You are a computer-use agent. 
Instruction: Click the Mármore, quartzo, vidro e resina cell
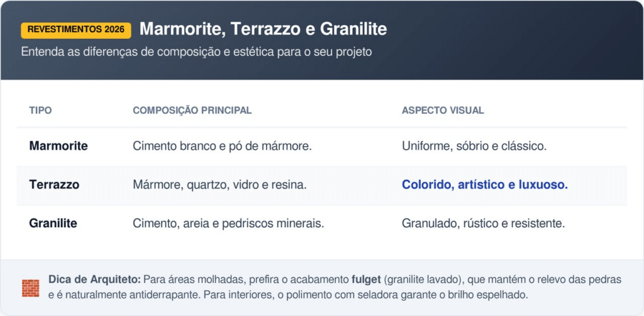220,185
